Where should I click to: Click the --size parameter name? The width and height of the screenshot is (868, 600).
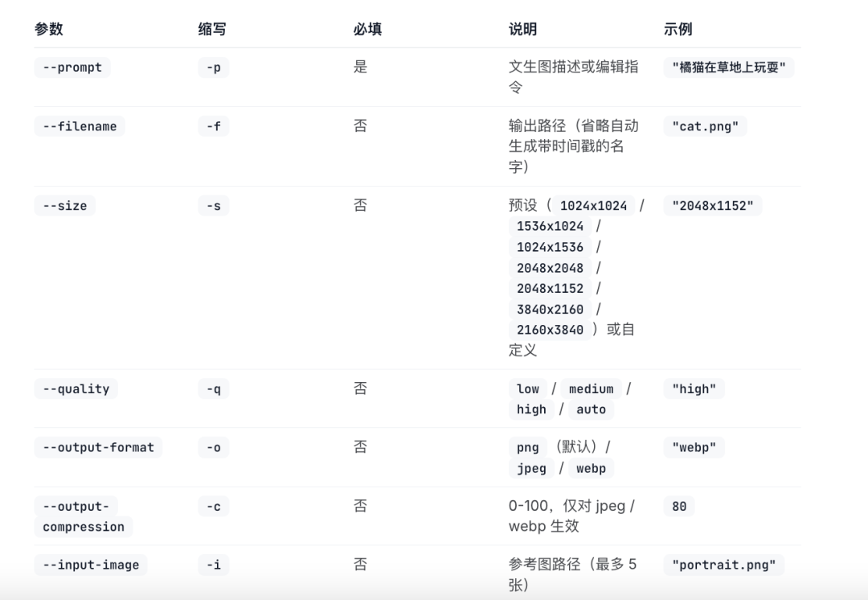[64, 206]
